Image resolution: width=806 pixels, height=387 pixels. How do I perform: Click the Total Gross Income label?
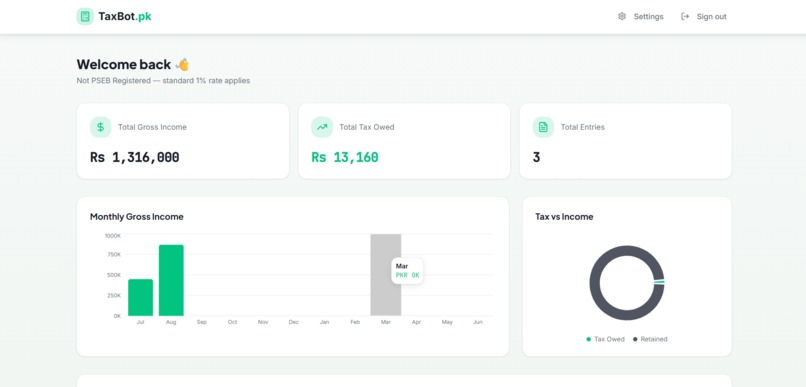tap(152, 127)
